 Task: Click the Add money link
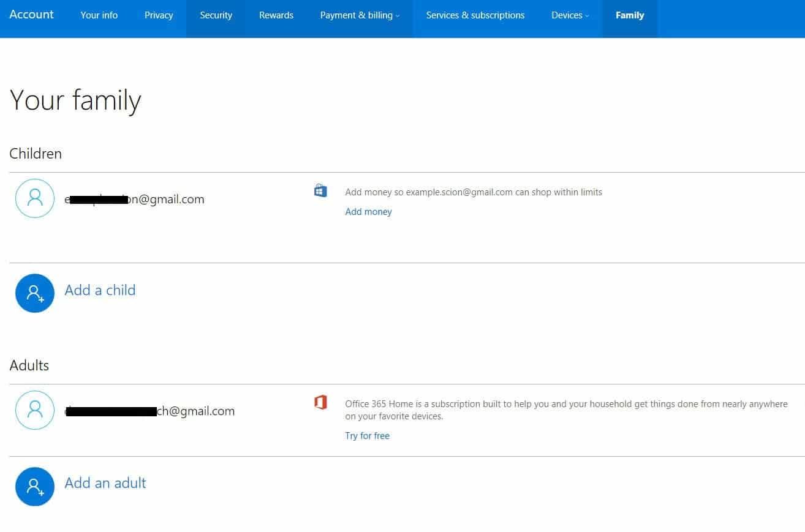pos(368,212)
